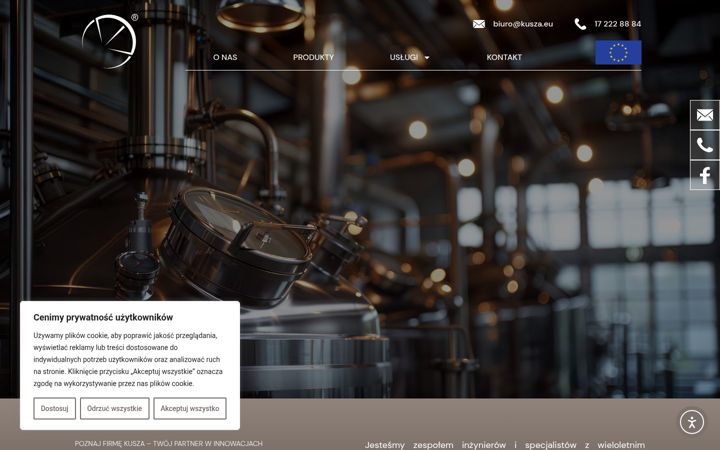Open the accessibility widget button

[692, 422]
